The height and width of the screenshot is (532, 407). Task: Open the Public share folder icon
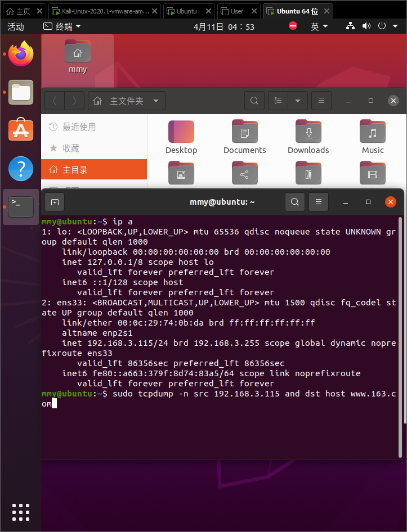tap(245, 174)
